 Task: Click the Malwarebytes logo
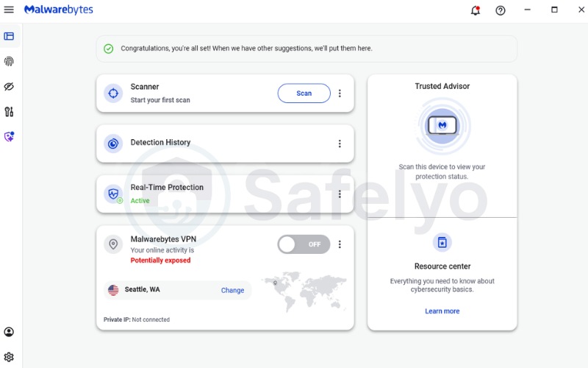(x=59, y=10)
